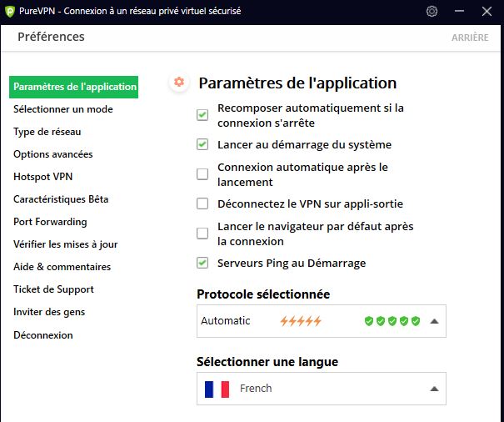Select Paramètres de l'application menu item
The image size is (504, 422).
point(73,87)
